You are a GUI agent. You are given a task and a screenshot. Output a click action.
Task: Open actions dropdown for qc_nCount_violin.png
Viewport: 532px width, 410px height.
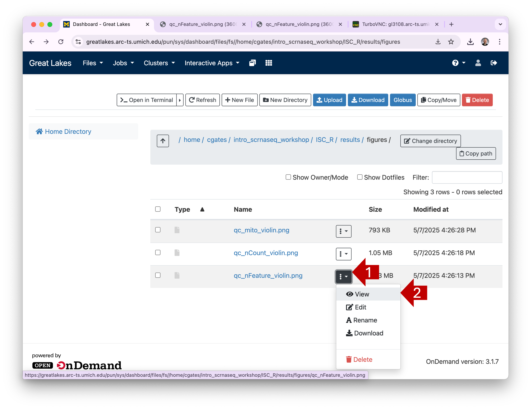pyautogui.click(x=343, y=254)
